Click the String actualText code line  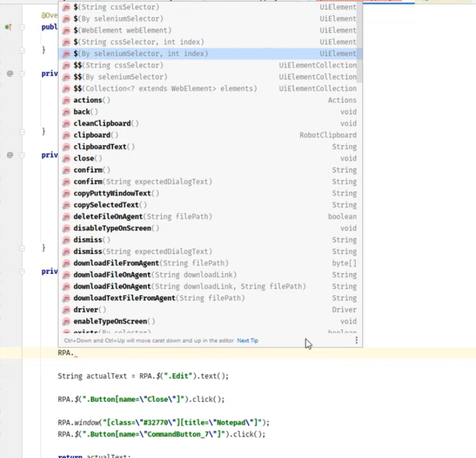pyautogui.click(x=143, y=376)
